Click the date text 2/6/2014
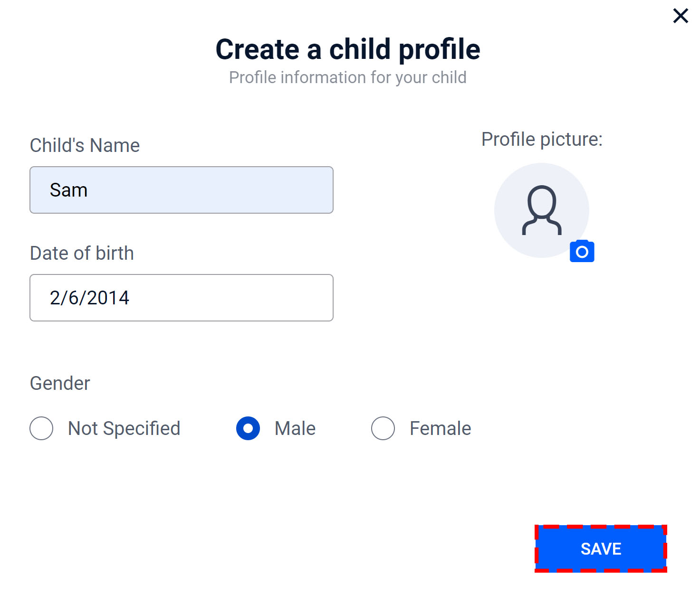This screenshot has width=700, height=604. click(89, 298)
